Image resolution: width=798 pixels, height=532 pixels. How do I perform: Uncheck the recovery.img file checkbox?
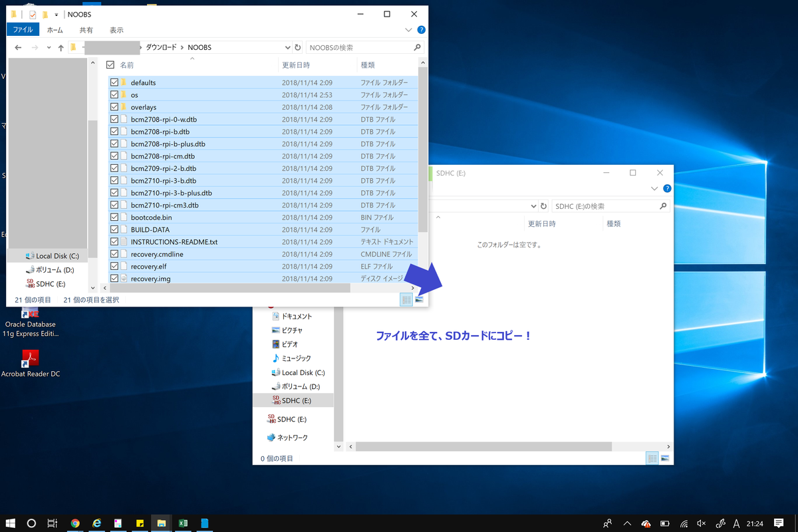pyautogui.click(x=113, y=278)
